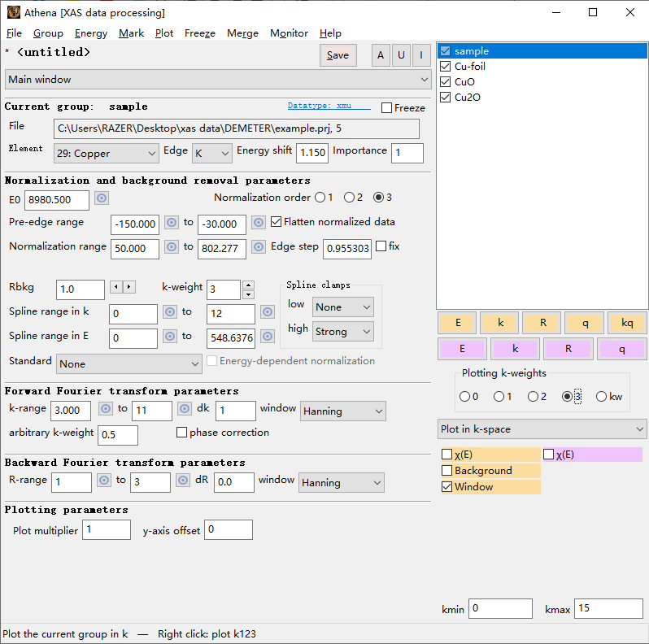Select normalization order 2
Image resolution: width=649 pixels, height=644 pixels.
coord(349,198)
